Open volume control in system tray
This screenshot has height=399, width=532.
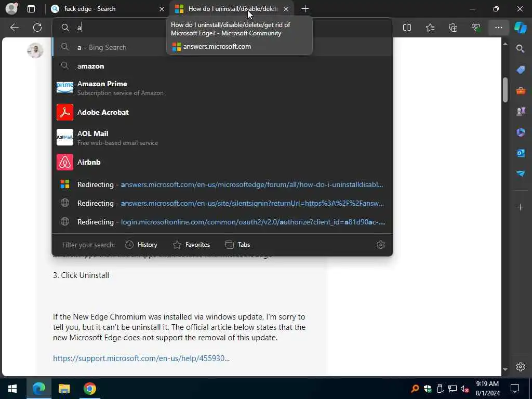pyautogui.click(x=464, y=389)
